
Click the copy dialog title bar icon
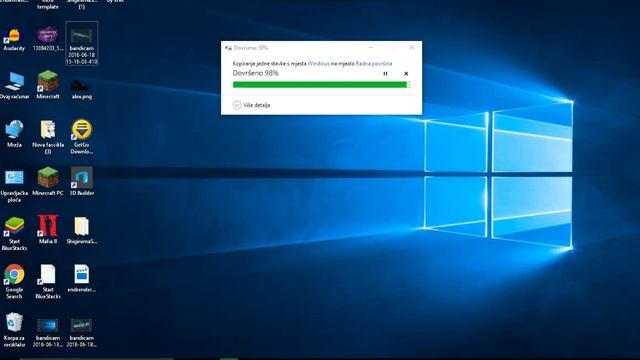tap(228, 48)
